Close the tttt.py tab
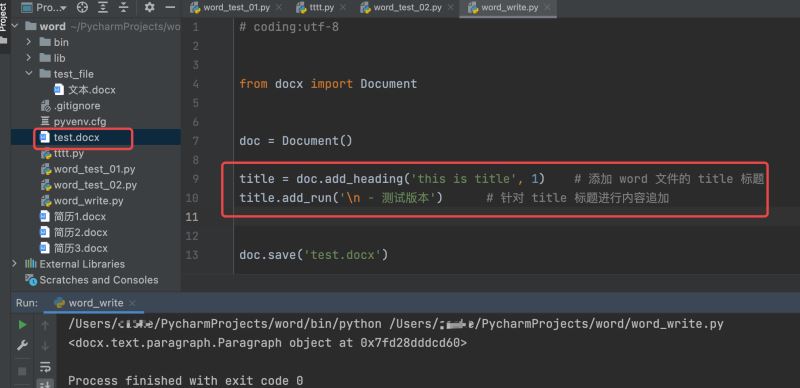Image resolution: width=800 pixels, height=388 pixels. click(342, 8)
